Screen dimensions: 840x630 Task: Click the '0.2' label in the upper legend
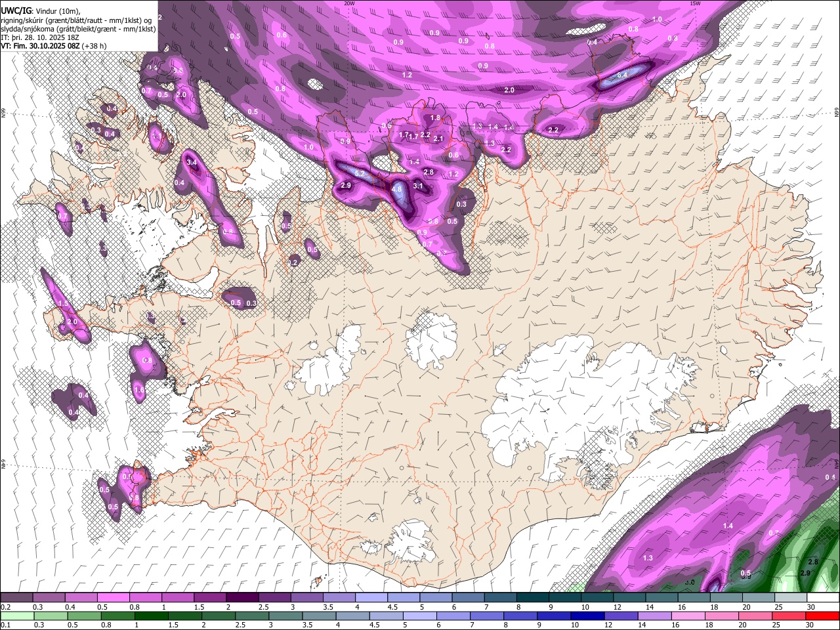tap(5, 607)
